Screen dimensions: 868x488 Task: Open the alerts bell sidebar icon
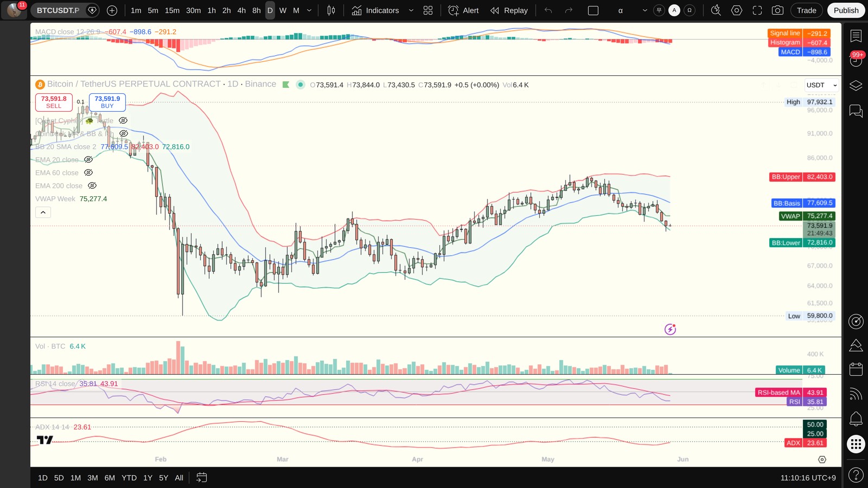tap(856, 419)
